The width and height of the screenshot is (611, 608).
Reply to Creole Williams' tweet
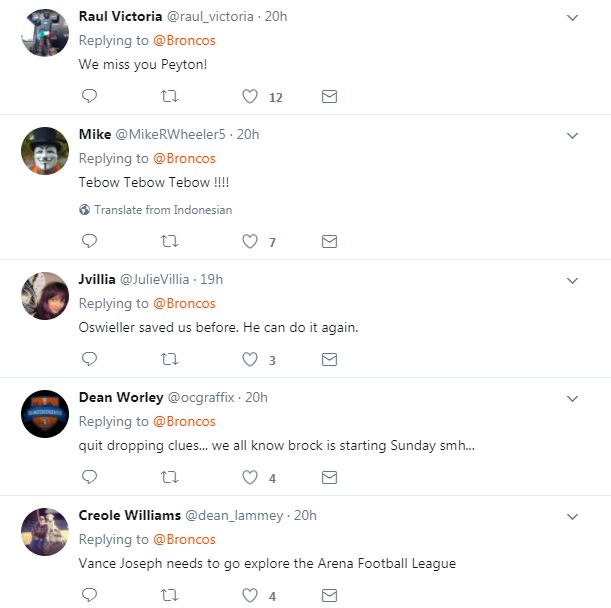pos(89,596)
